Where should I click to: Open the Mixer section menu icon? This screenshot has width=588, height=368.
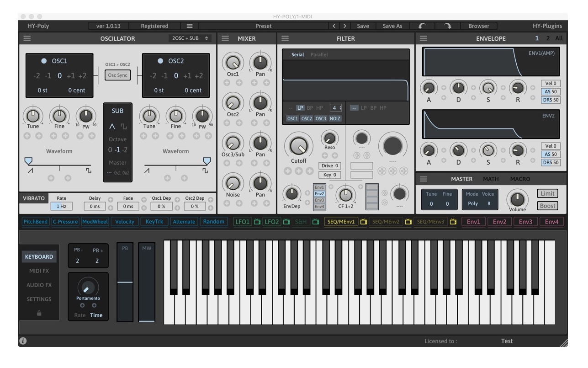(x=225, y=38)
